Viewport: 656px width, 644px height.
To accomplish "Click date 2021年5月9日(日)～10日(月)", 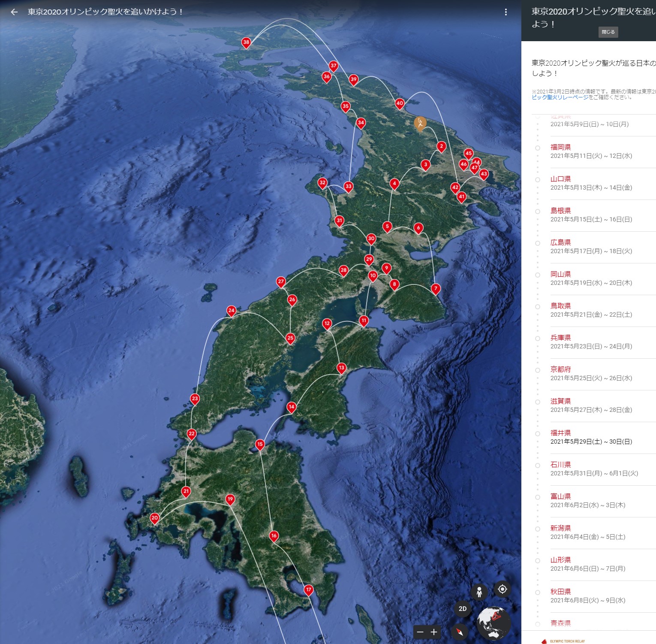I will 590,124.
